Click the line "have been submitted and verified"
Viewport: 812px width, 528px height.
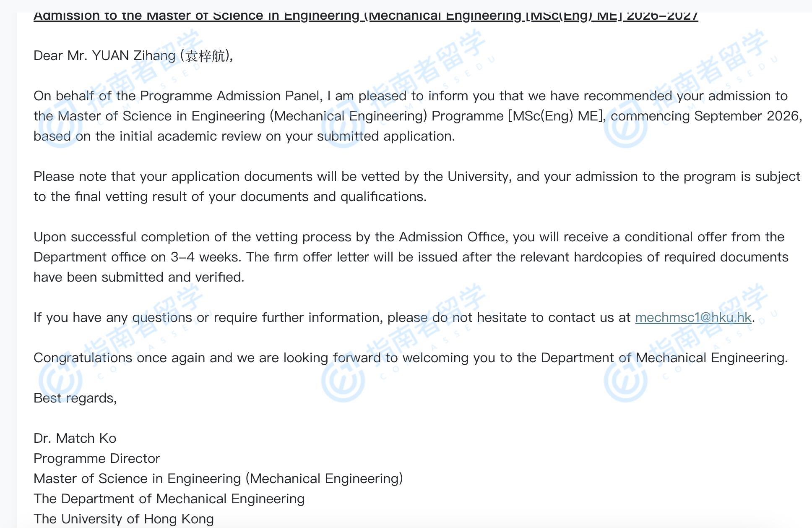pos(138,277)
